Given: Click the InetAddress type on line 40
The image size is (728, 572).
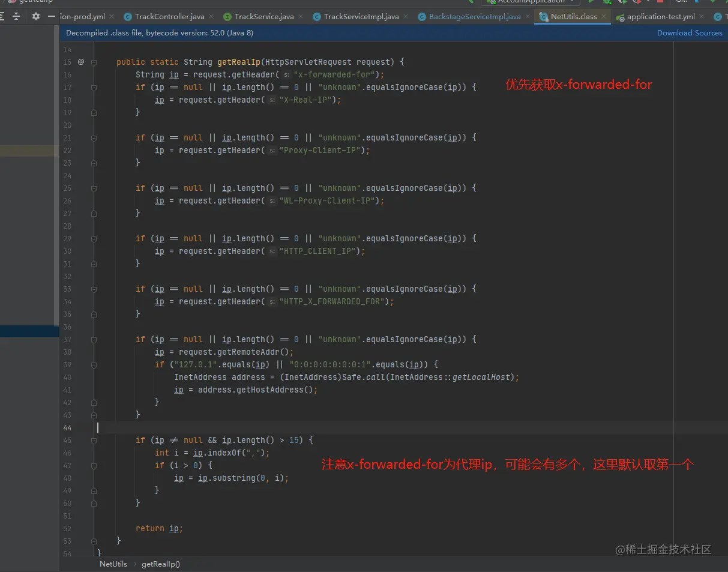Looking at the screenshot, I should point(200,377).
